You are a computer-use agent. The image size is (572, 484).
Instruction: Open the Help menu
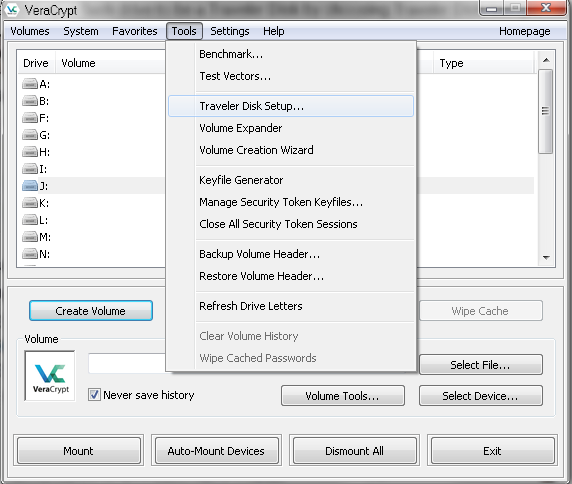(x=274, y=31)
